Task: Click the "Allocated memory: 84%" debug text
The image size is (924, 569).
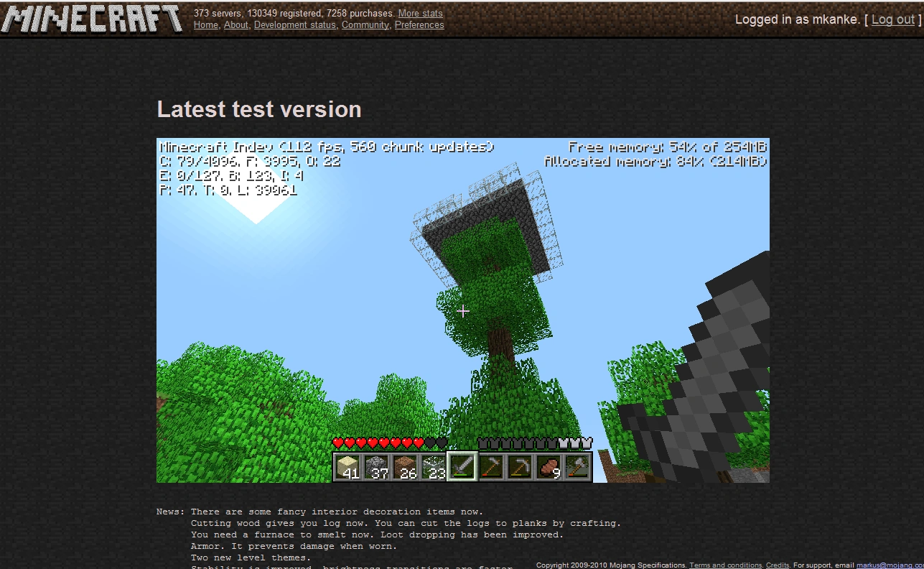Action: pyautogui.click(x=656, y=162)
